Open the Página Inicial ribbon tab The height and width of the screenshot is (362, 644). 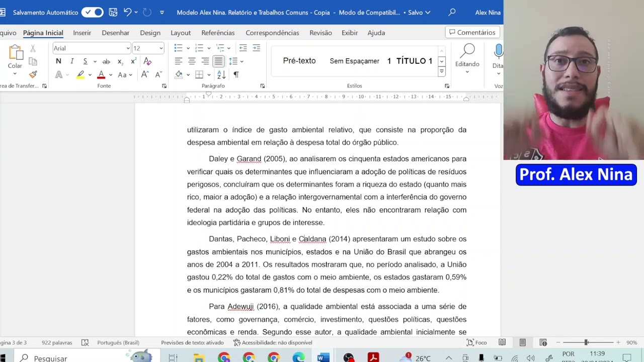coord(43,33)
